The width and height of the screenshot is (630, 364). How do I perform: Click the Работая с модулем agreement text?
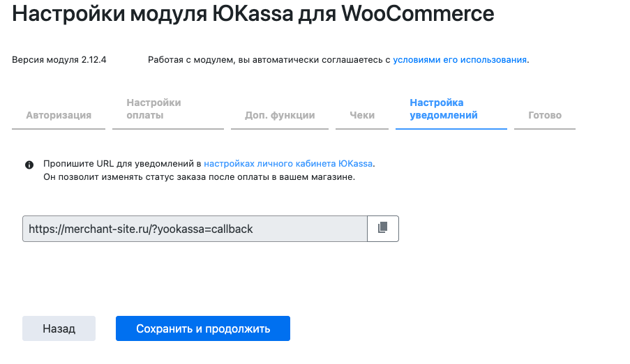269,60
